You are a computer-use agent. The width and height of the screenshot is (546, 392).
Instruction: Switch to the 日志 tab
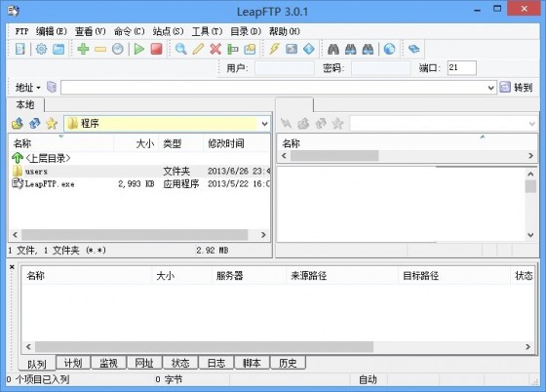coord(216,363)
